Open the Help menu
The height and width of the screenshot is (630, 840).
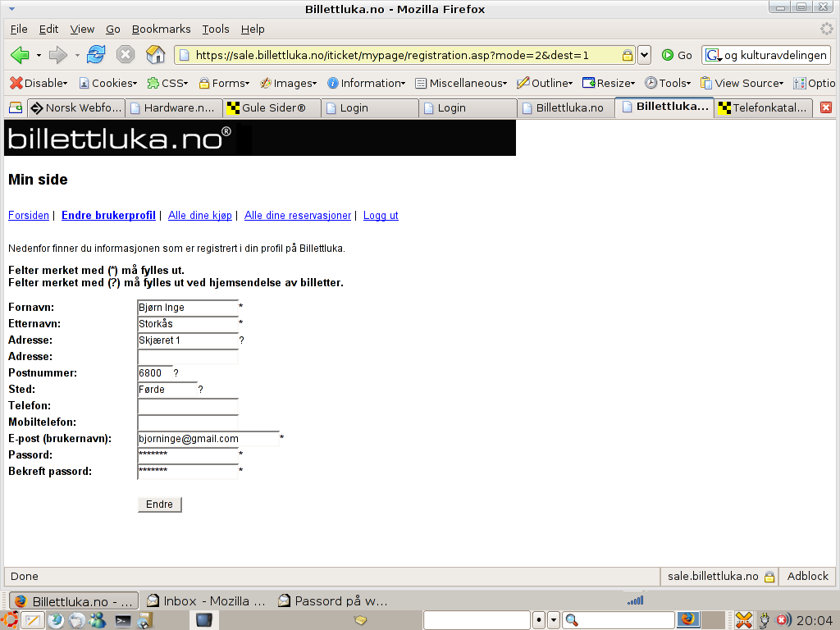pyautogui.click(x=253, y=29)
